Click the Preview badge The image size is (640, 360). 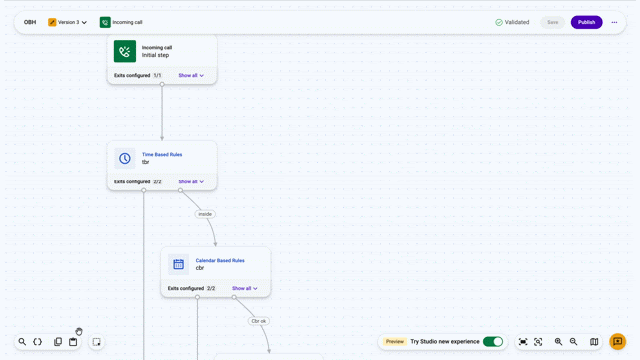[395, 342]
